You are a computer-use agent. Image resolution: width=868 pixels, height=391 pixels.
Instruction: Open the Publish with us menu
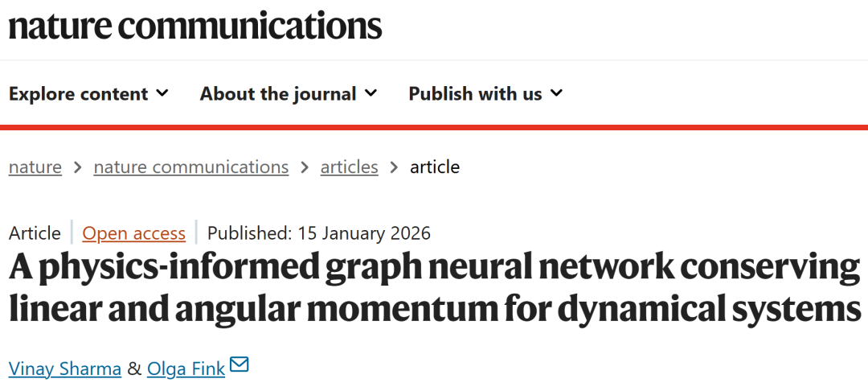(x=475, y=94)
